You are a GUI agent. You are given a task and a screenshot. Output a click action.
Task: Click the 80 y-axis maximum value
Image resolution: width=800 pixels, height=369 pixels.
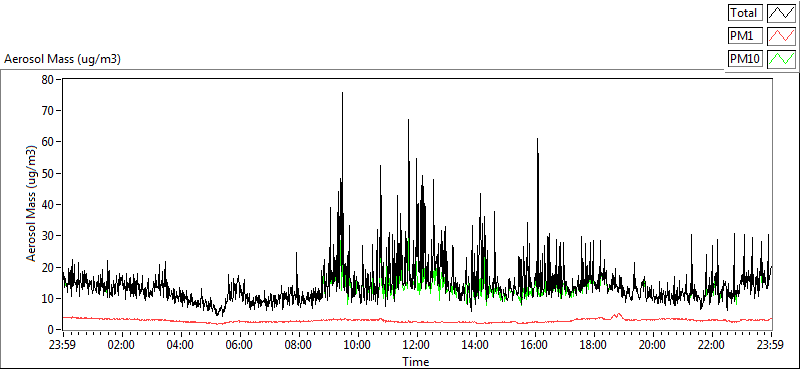[48, 80]
